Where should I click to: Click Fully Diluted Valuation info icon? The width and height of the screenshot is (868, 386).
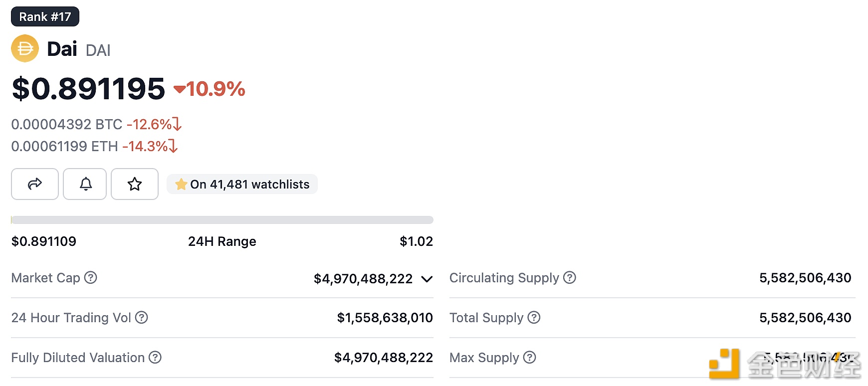click(x=155, y=357)
